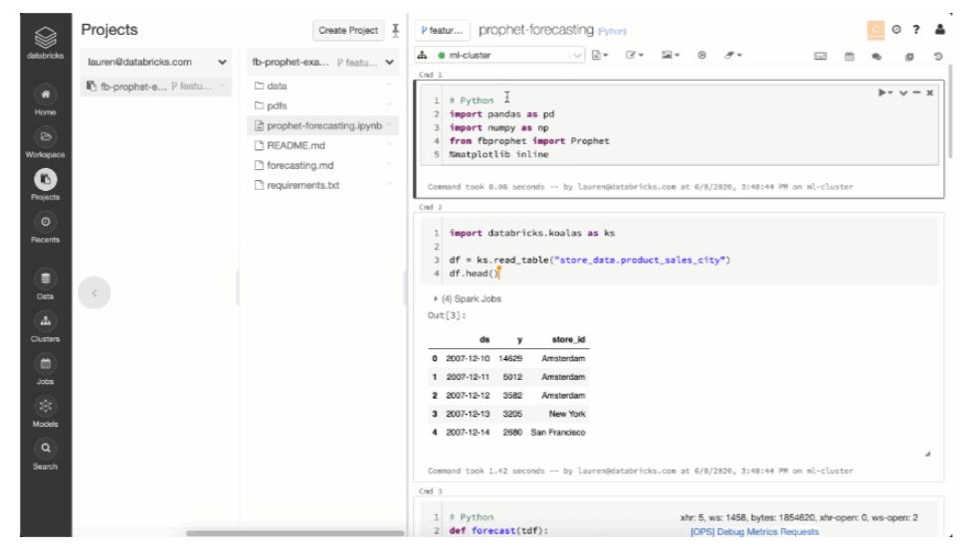
Task: Open the clock schedule icon in header
Action: click(x=896, y=30)
